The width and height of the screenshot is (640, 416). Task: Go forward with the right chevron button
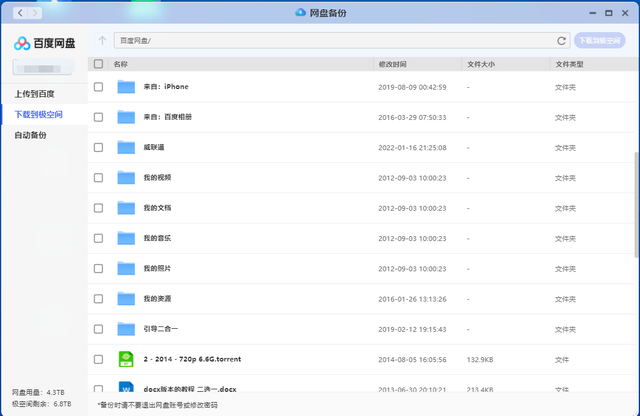(x=37, y=12)
